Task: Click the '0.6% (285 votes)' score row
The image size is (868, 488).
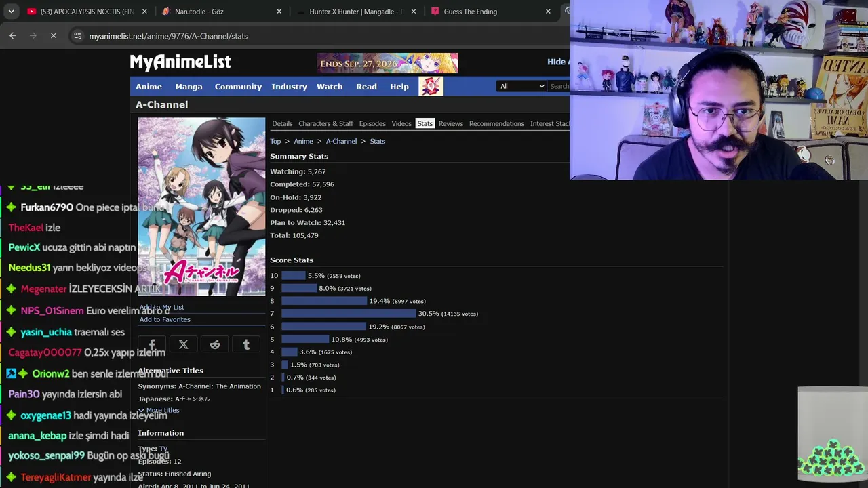Action: (303, 390)
